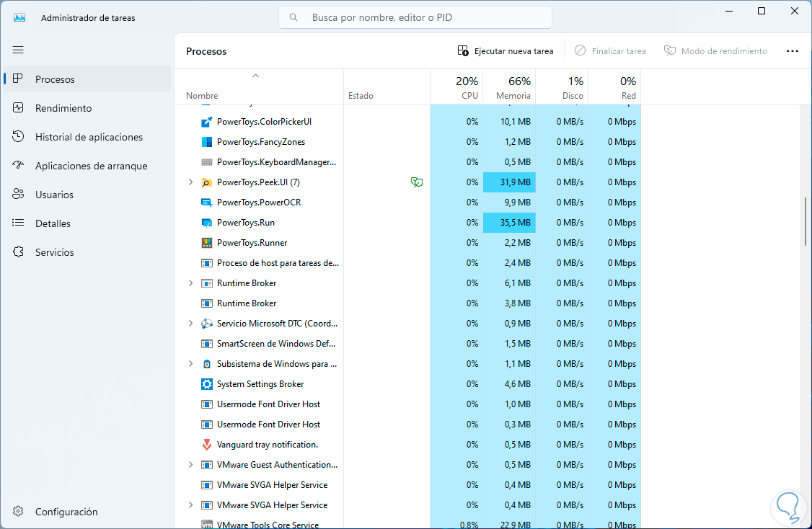This screenshot has width=812, height=529.
Task: Open Aplicaciones de arranque page
Action: pos(87,166)
